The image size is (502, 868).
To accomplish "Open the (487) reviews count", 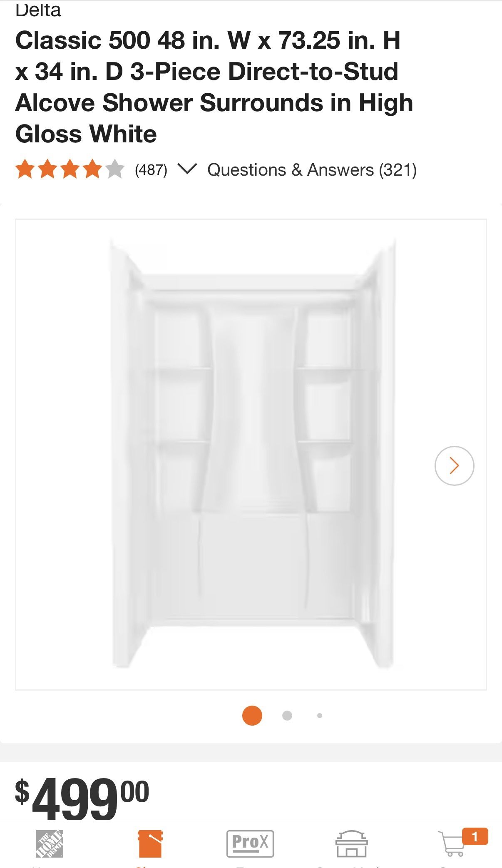I will coord(151,170).
